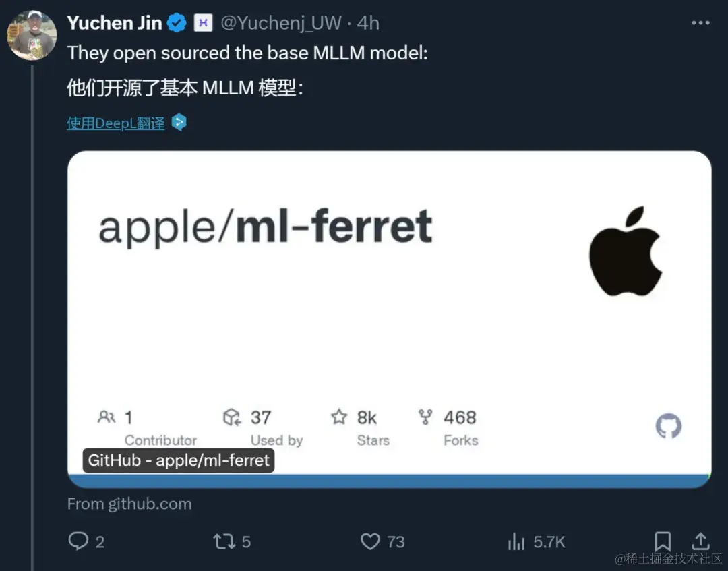Image resolution: width=728 pixels, height=571 pixels.
Task: Click the Contributor icon on GitHub card
Action: pyautogui.click(x=107, y=417)
